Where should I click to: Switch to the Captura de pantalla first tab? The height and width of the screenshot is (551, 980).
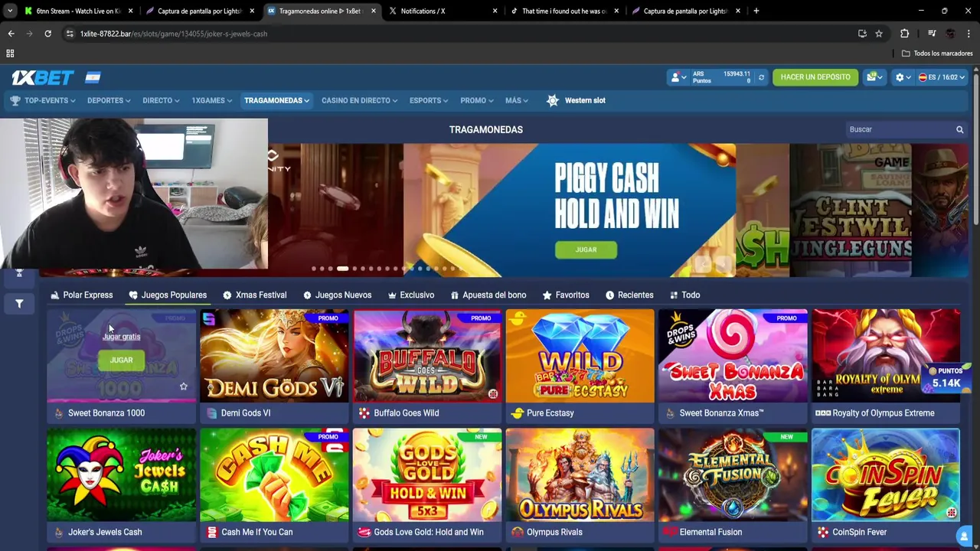200,11
